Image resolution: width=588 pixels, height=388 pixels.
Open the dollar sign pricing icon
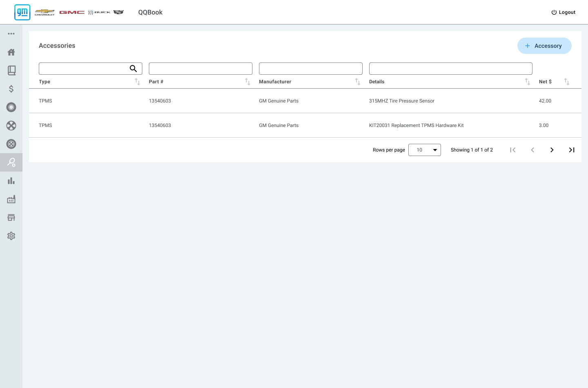click(11, 89)
